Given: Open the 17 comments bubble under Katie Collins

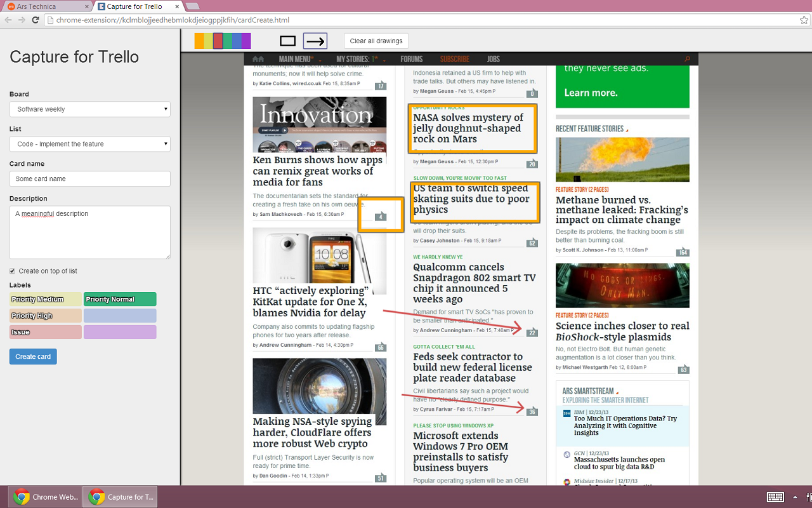Looking at the screenshot, I should pos(381,86).
